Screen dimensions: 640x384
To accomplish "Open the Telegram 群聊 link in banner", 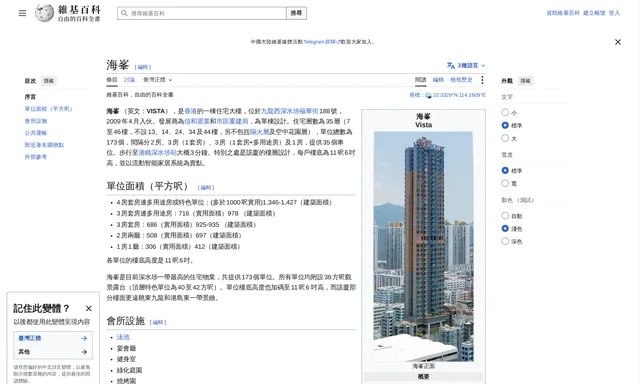I will pos(322,42).
